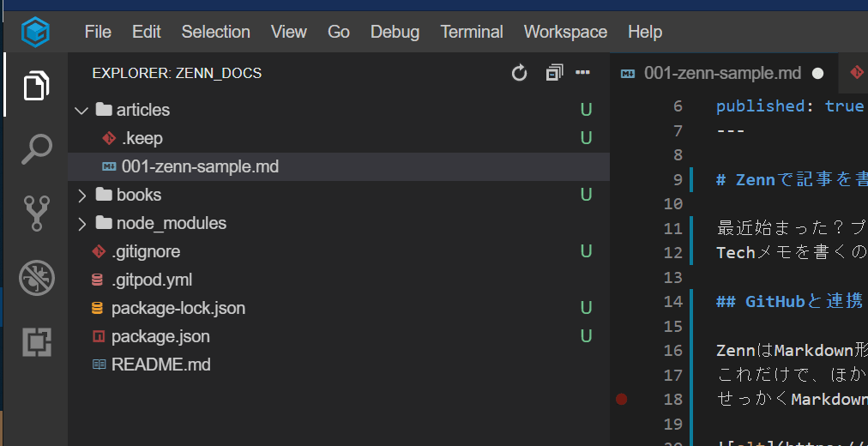The height and width of the screenshot is (446, 868).
Task: Open the Search view in activity bar
Action: click(36, 149)
